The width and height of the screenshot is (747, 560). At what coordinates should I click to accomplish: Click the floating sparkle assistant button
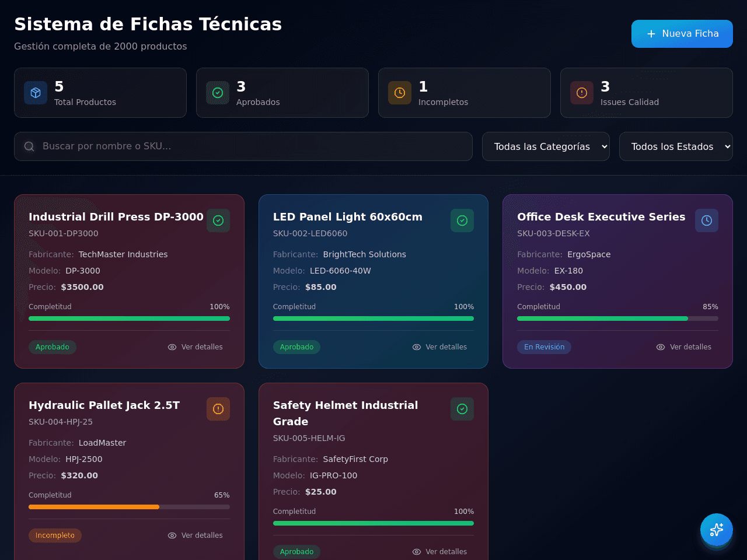coord(717,530)
